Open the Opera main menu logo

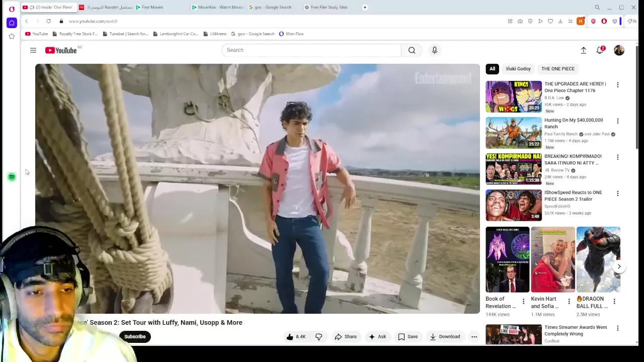click(x=12, y=9)
